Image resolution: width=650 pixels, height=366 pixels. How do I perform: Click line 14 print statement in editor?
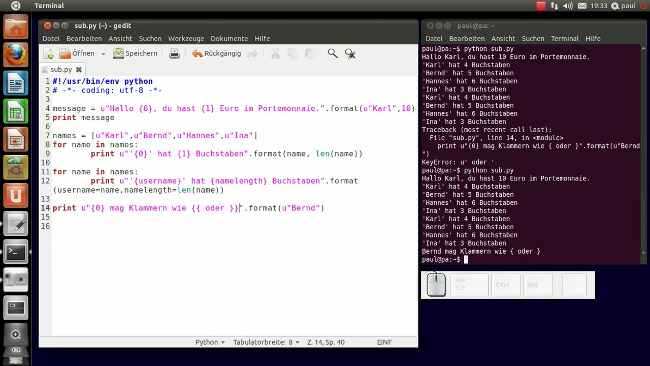pos(188,208)
